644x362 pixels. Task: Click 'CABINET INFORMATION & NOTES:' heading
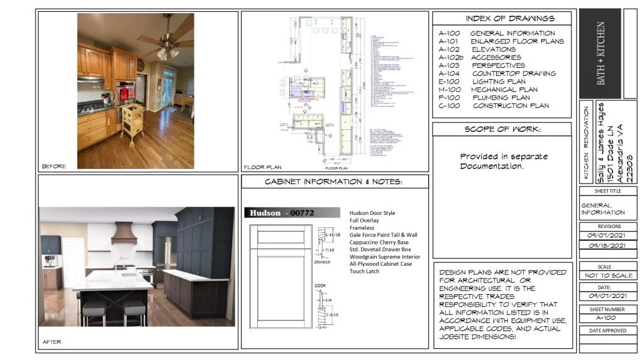tap(333, 182)
